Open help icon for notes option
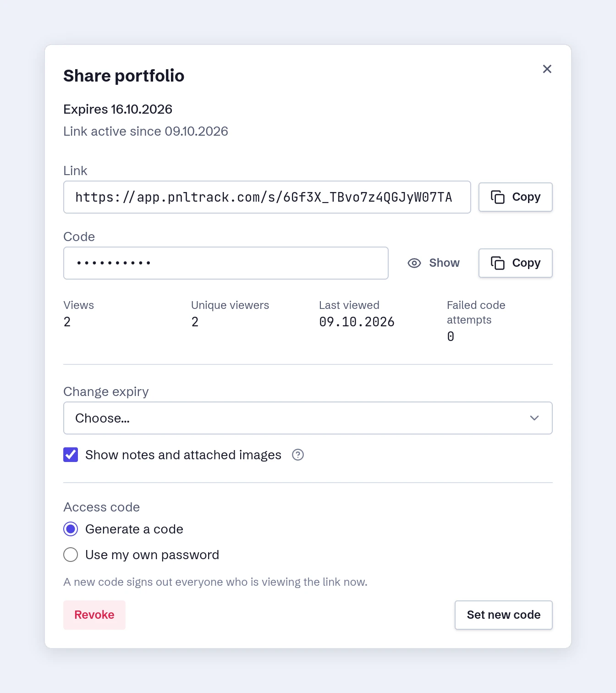616x693 pixels. 298,455
